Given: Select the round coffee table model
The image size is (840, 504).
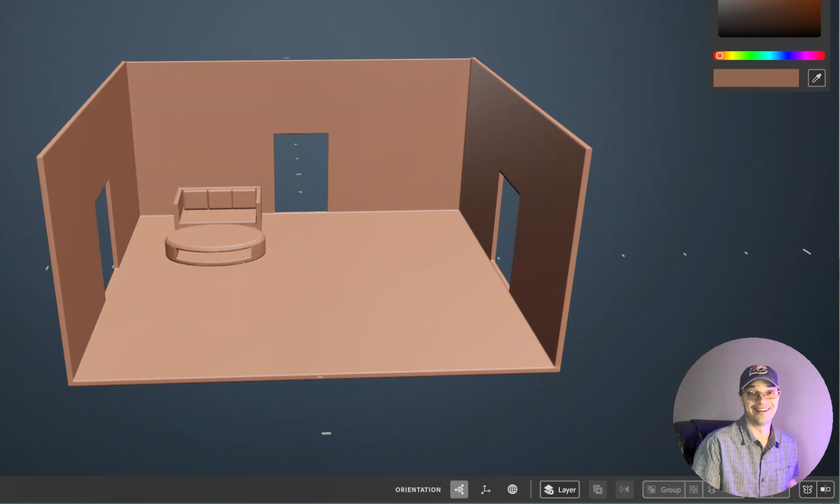Looking at the screenshot, I should click(x=215, y=243).
